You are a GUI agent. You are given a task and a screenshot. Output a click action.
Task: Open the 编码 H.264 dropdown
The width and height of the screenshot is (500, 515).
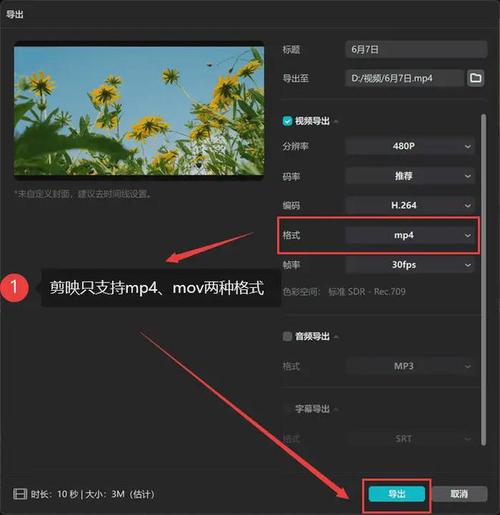410,205
